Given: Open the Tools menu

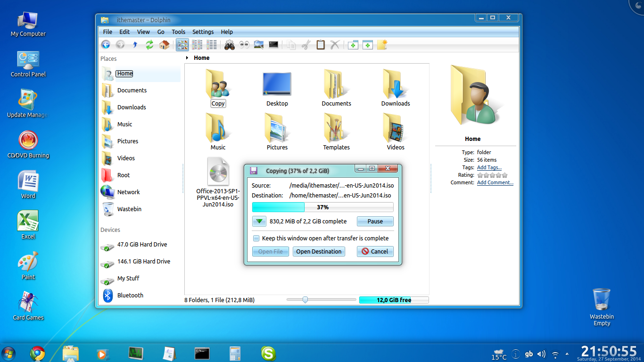Looking at the screenshot, I should (x=178, y=32).
